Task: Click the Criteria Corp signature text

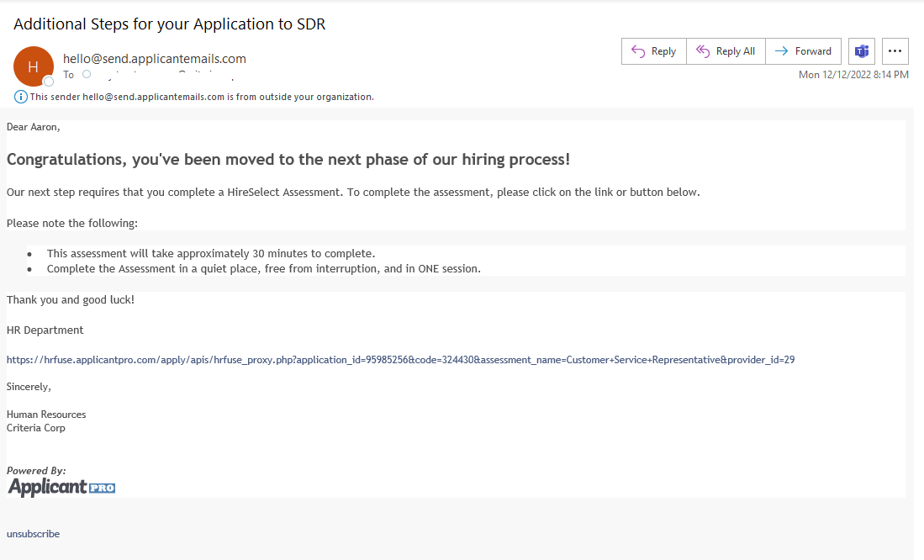Action: pyautogui.click(x=36, y=428)
